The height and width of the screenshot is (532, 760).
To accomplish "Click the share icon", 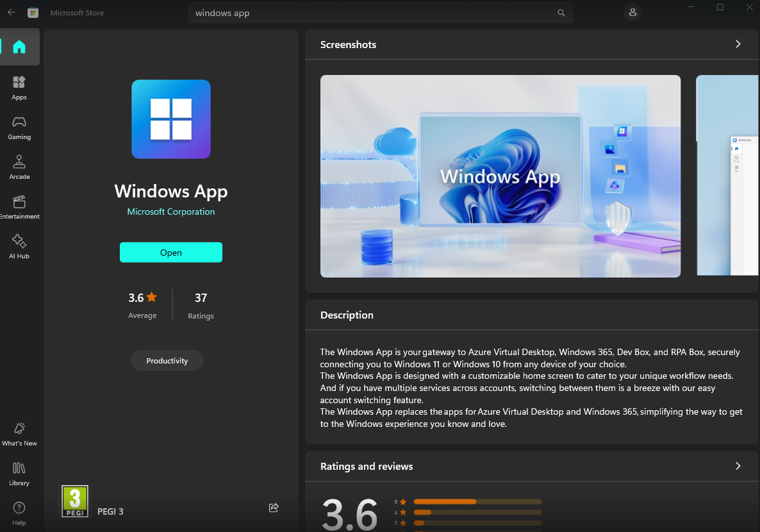I will 274,508.
